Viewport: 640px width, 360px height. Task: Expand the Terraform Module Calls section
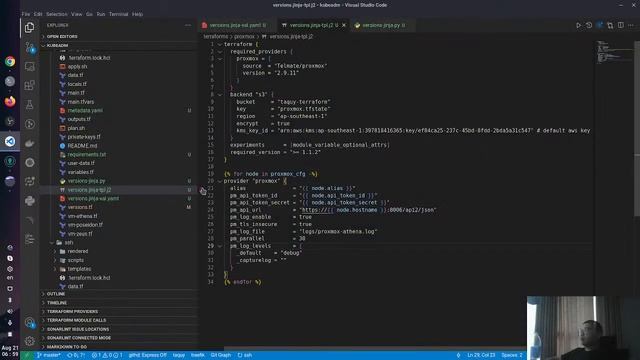click(118, 320)
